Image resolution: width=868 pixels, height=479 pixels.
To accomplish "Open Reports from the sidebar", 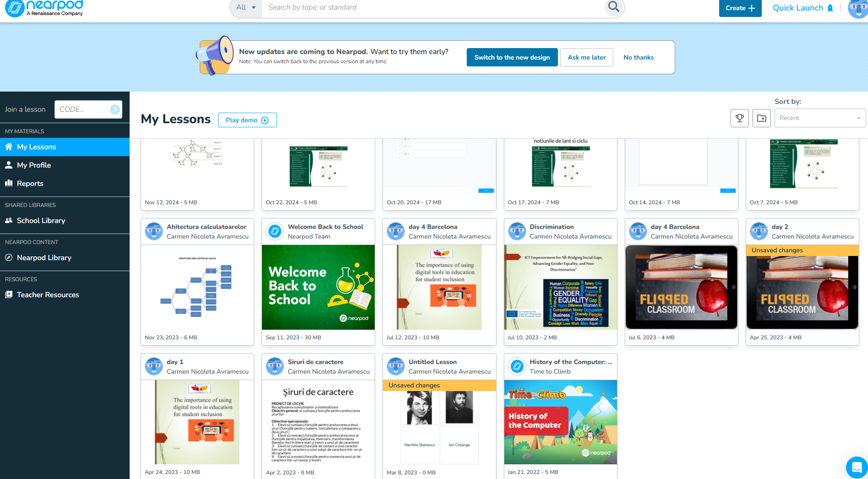I will tap(30, 184).
